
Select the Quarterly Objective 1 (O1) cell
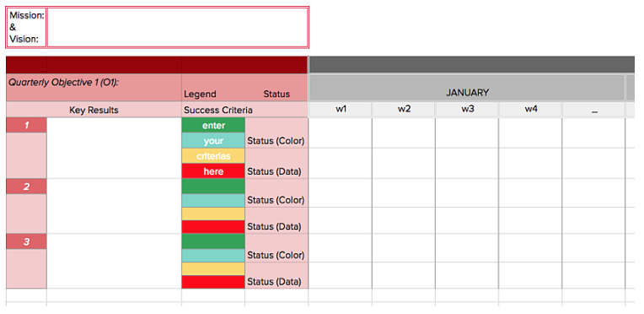point(94,88)
